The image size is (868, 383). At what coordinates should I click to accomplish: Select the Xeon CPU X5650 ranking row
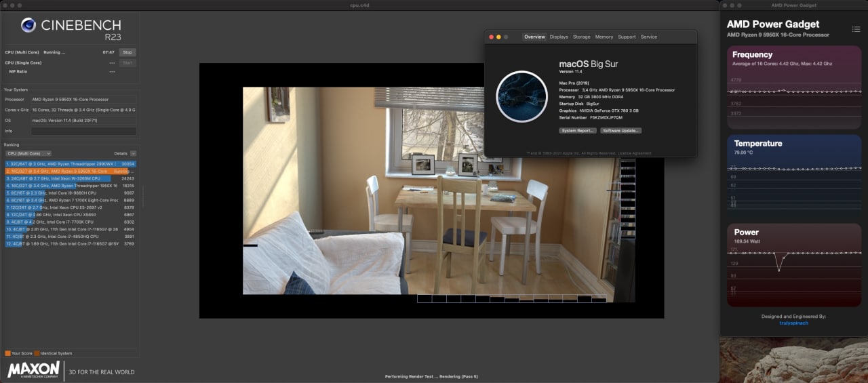click(71, 215)
